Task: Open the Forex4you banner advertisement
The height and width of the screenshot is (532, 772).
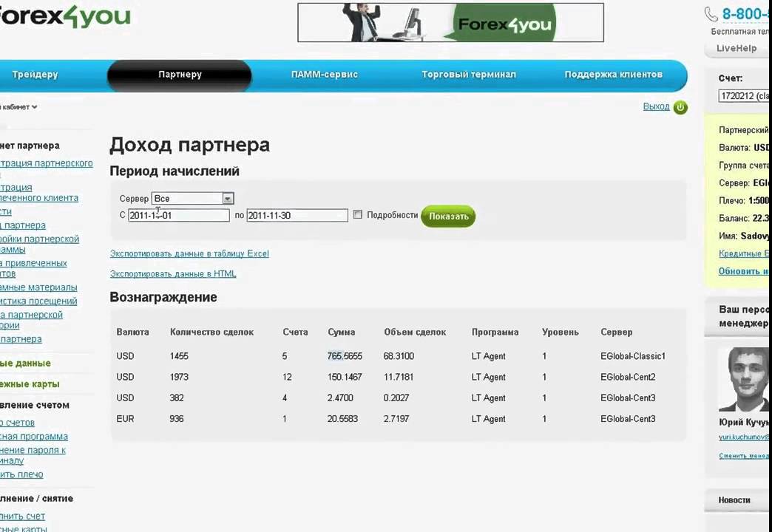Action: point(450,23)
